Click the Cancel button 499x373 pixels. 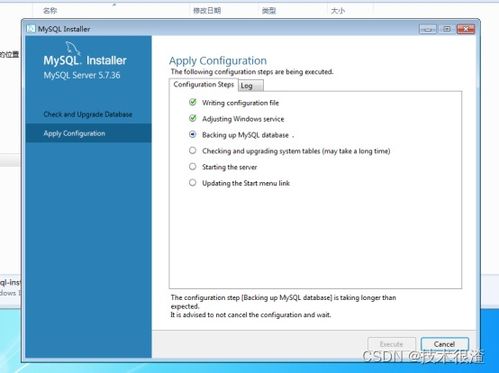445,344
